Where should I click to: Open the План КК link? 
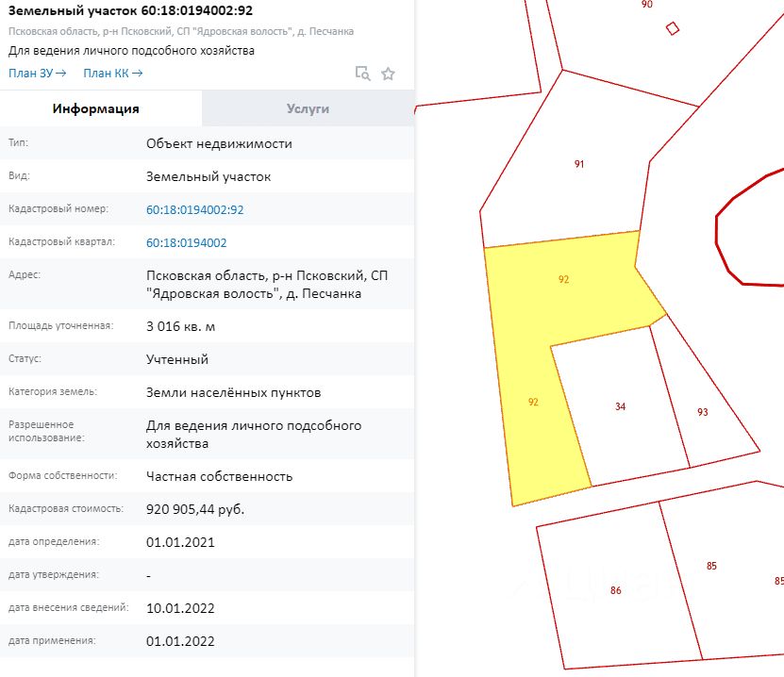coord(106,73)
